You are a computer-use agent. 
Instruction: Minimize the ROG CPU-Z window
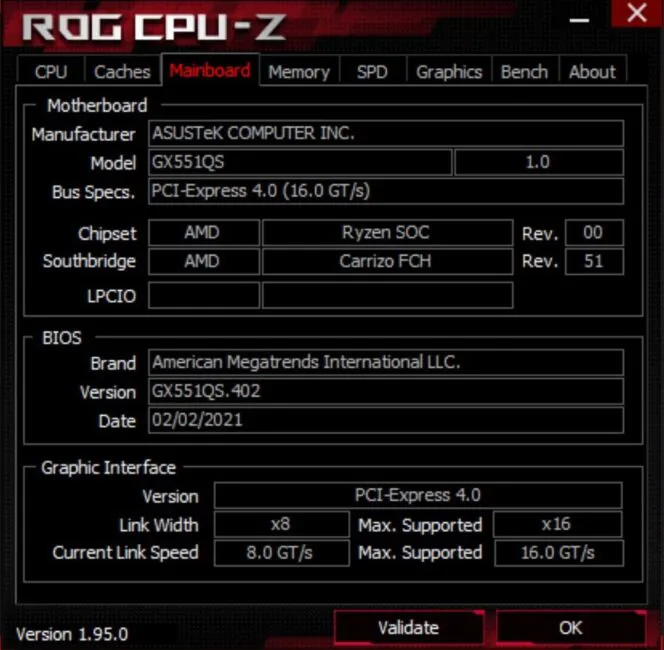pos(579,20)
